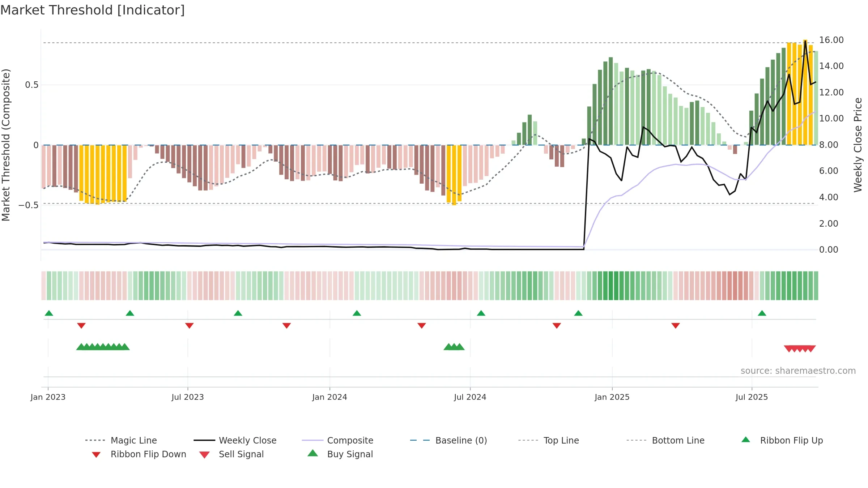868x488 pixels.
Task: Click the 0.5 left-axis tick label
Action: [31, 85]
